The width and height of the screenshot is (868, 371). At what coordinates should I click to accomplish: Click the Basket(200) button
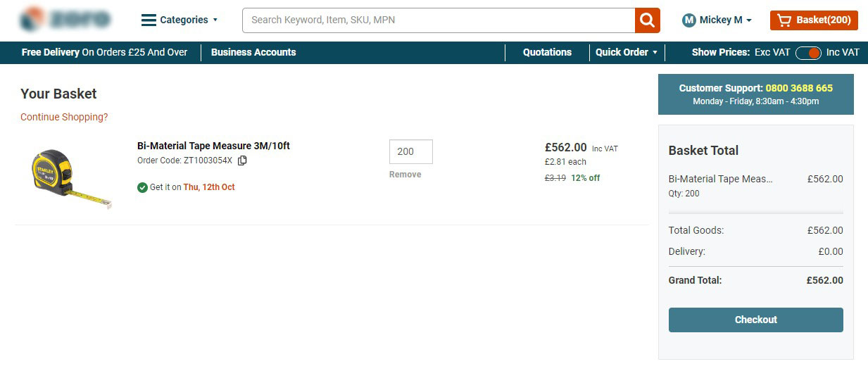[814, 20]
